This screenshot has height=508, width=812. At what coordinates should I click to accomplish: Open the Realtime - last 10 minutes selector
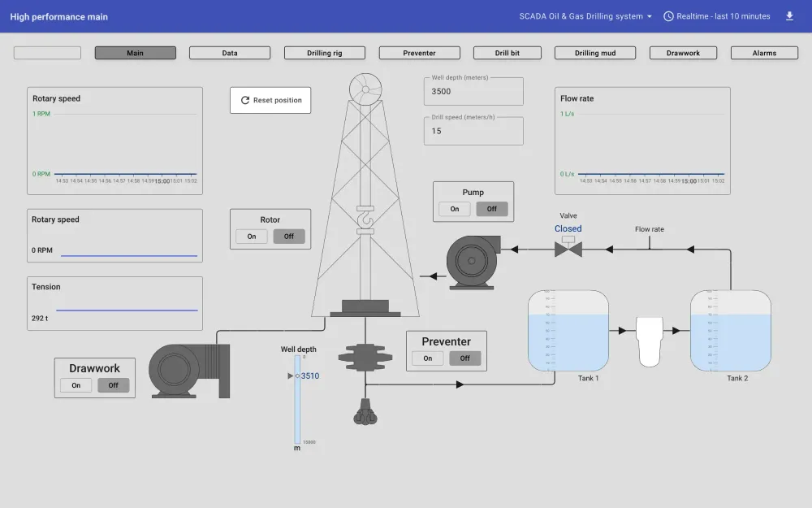[717, 16]
